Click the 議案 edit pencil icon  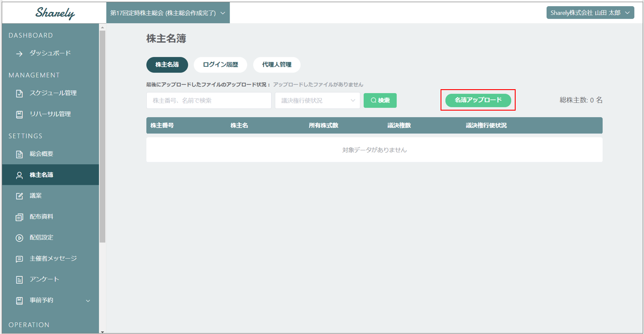pos(19,196)
